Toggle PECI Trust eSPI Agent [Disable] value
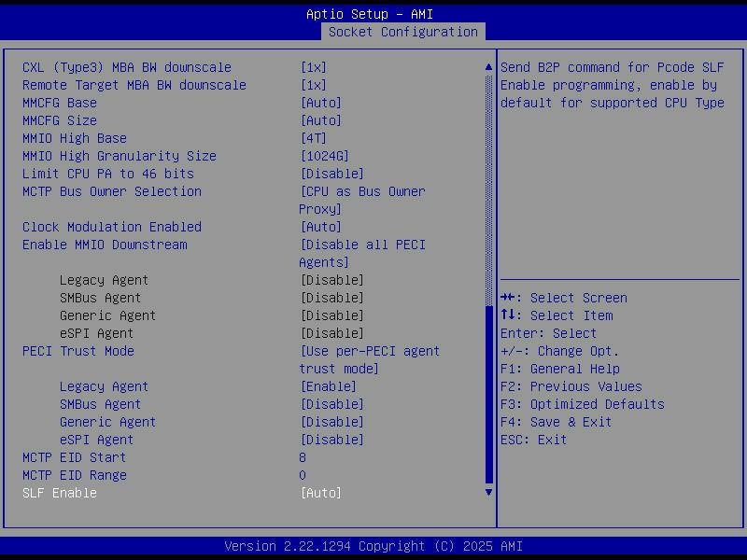This screenshot has width=747, height=560. (332, 440)
